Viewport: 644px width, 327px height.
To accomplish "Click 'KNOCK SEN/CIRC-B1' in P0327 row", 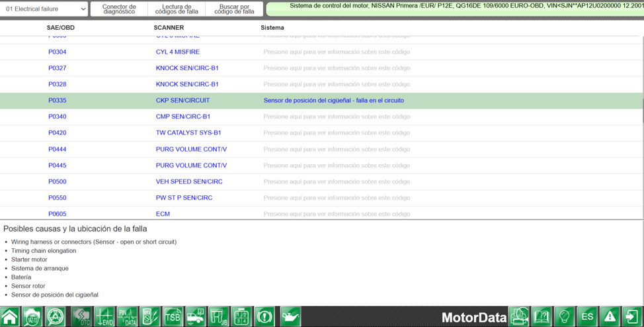I will point(187,68).
